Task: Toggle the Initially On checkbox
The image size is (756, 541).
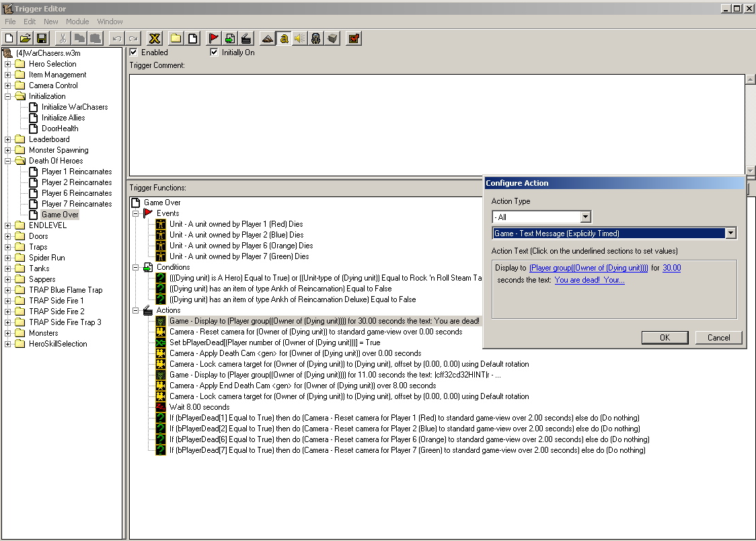Action: tap(214, 52)
